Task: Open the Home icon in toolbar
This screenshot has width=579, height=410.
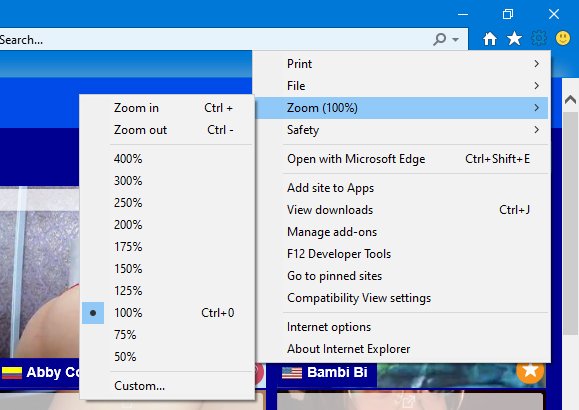Action: (490, 38)
